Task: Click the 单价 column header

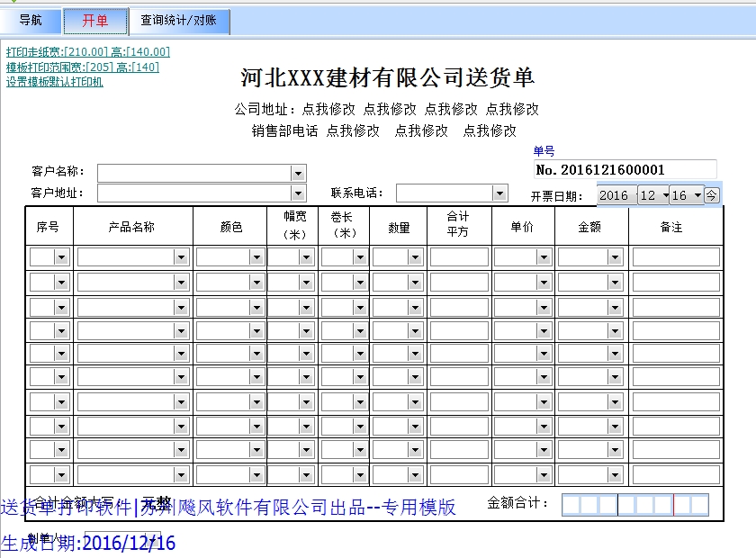Action: point(523,226)
